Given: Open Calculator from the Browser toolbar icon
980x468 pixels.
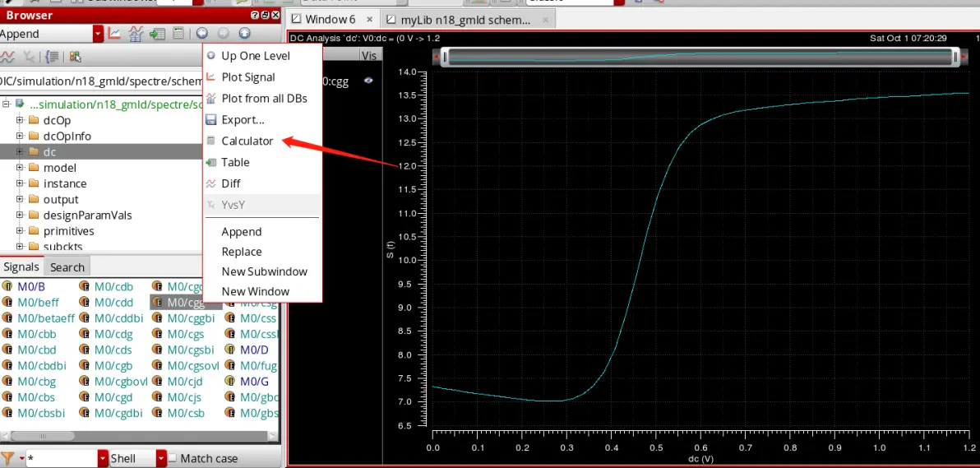Looking at the screenshot, I should coord(178,34).
